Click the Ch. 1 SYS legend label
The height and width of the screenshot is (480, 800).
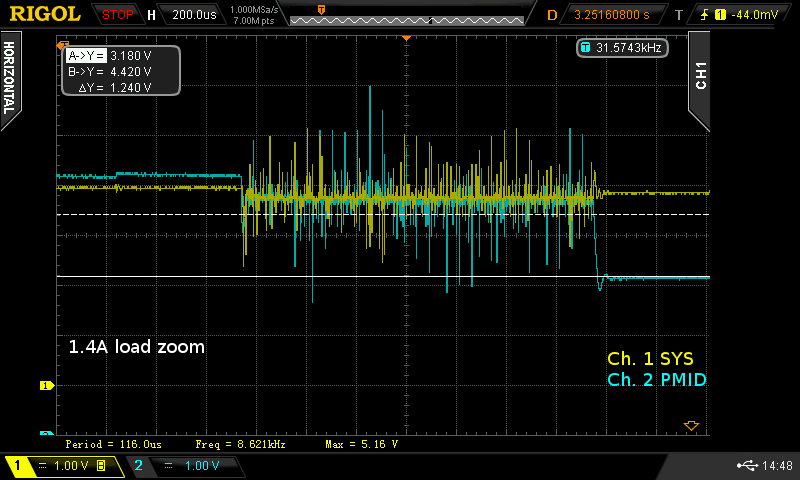650,359
